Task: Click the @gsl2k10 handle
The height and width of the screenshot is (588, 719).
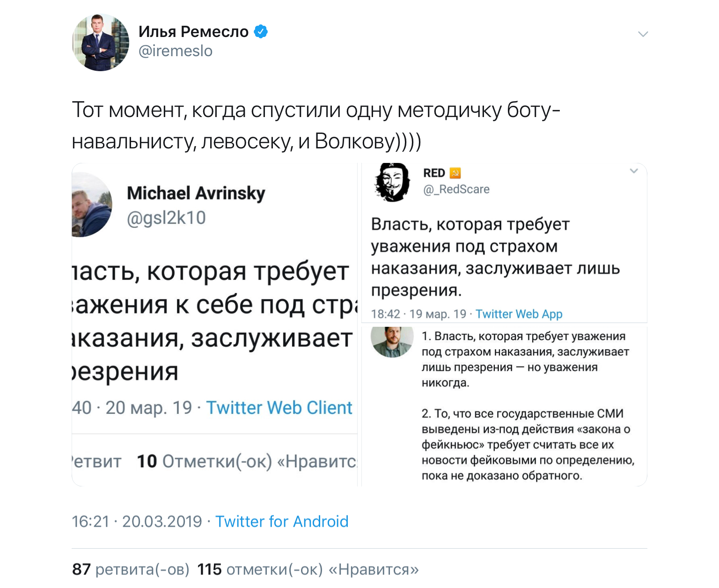Action: pos(166,218)
